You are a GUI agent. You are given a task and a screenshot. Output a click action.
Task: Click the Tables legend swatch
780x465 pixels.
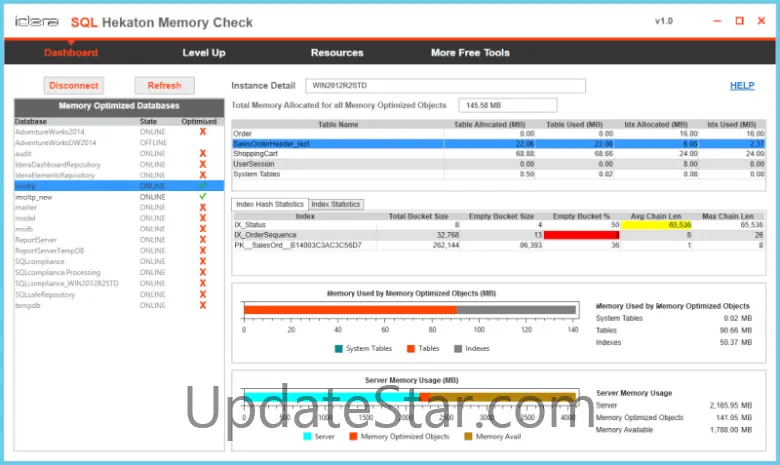(410, 349)
